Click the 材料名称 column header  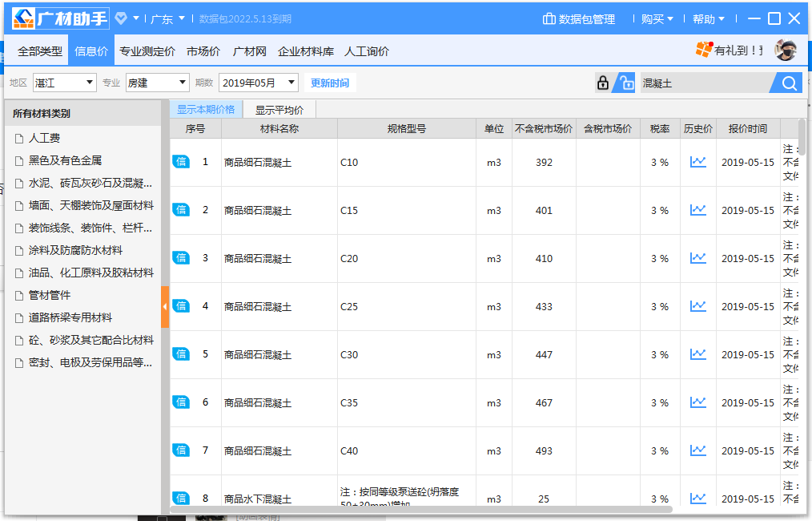(x=279, y=128)
